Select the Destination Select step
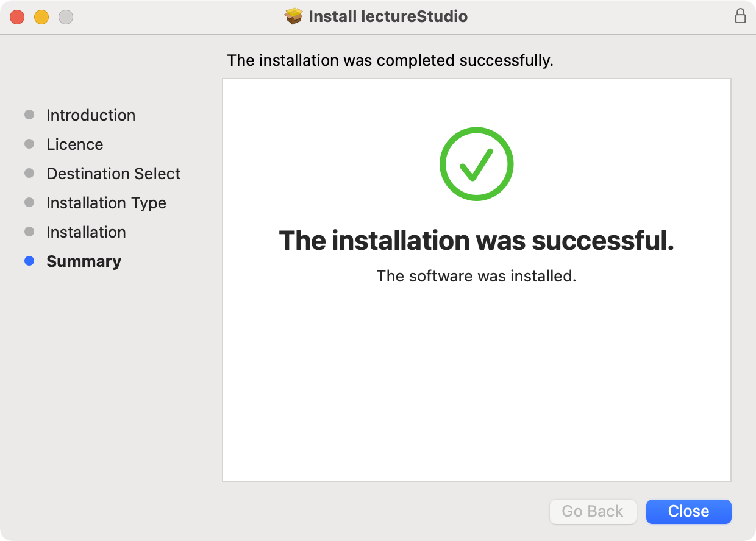 point(113,173)
